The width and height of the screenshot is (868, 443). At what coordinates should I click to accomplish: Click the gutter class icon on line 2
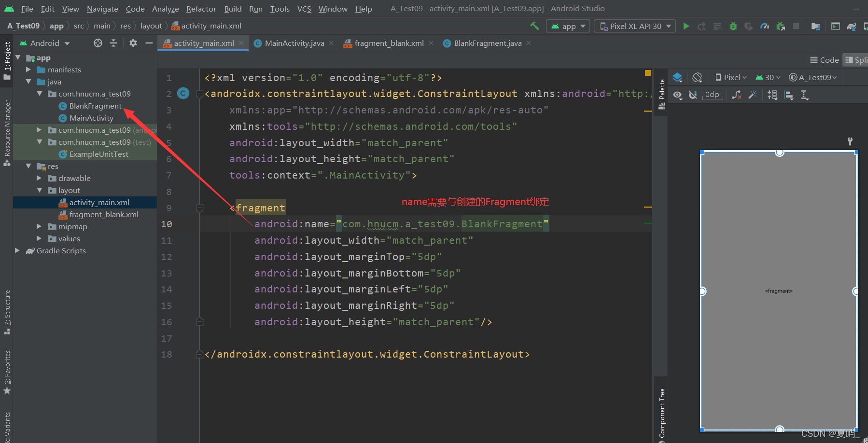coord(183,93)
